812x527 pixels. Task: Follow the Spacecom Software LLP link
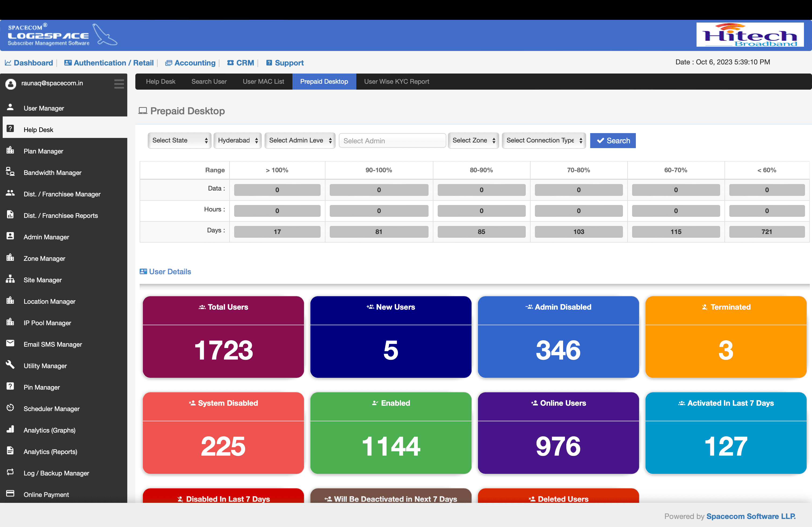coord(751,516)
